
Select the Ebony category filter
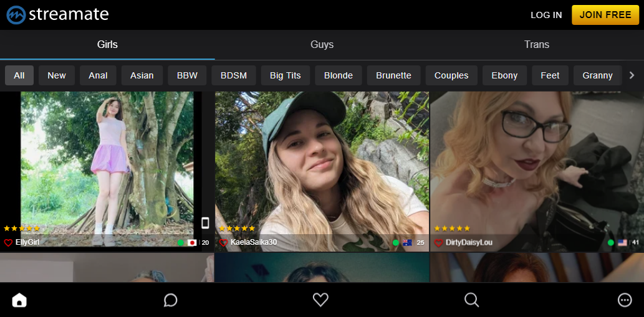[x=504, y=75]
